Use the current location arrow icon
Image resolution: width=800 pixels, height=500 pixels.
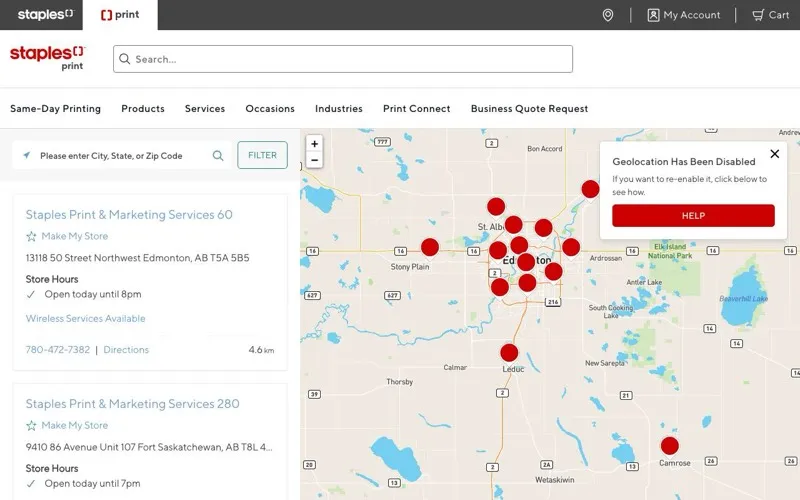(x=27, y=155)
